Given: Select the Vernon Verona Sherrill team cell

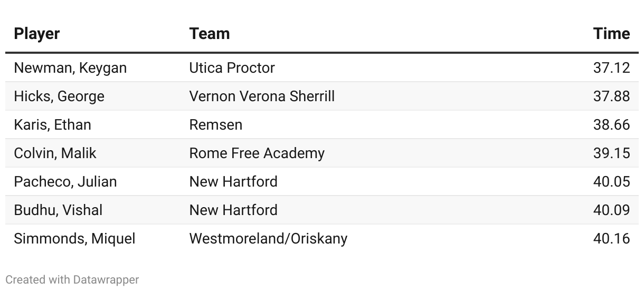Looking at the screenshot, I should pos(262,96).
